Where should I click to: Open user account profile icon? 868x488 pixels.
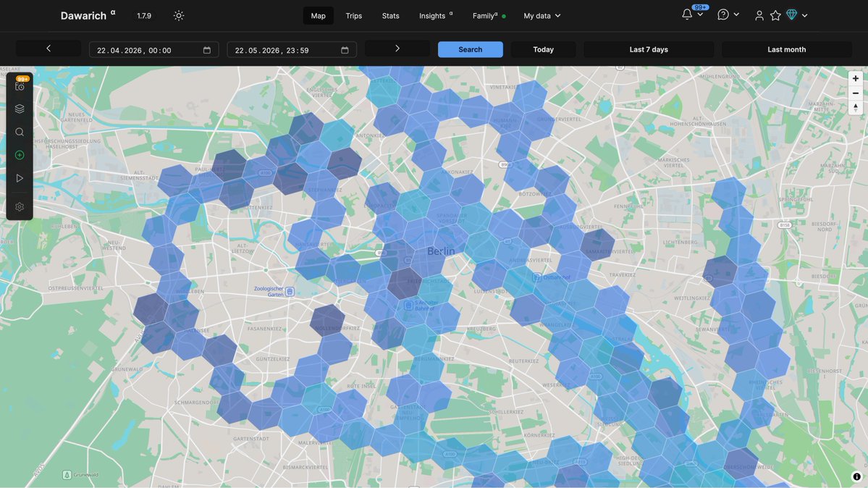click(x=759, y=15)
